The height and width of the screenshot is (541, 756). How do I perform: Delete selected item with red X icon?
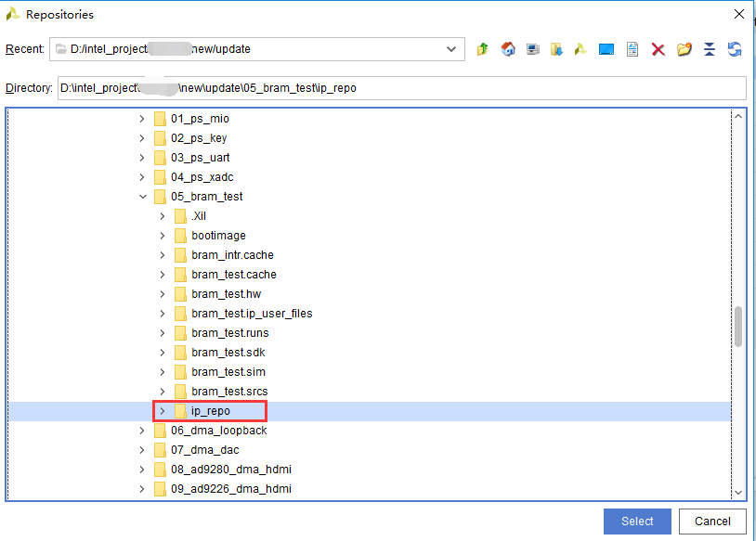pos(658,49)
